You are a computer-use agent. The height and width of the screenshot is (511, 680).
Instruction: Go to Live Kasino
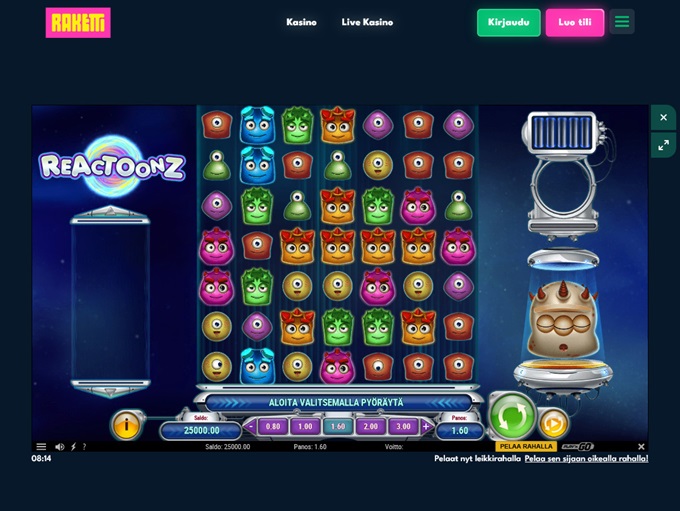pos(367,22)
